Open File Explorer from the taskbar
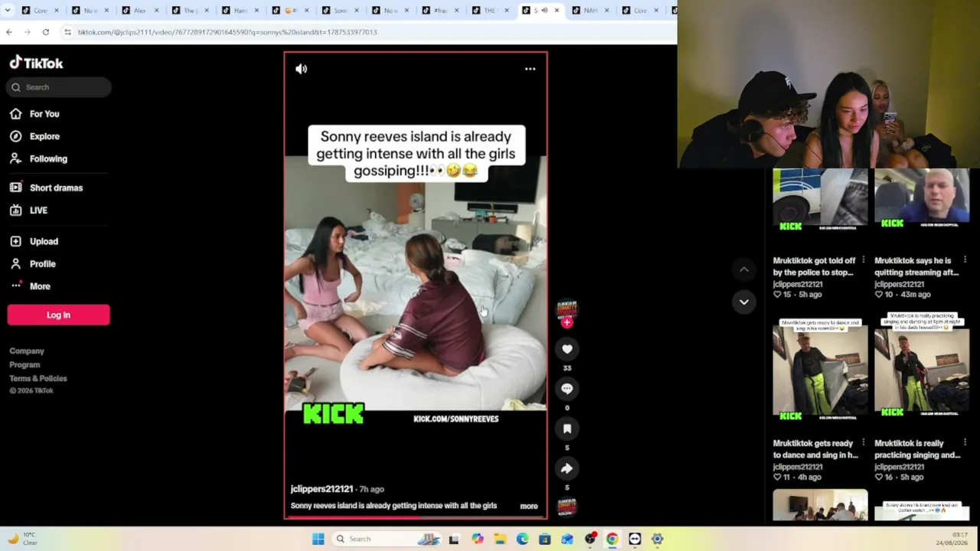Image resolution: width=980 pixels, height=551 pixels. pos(500,539)
